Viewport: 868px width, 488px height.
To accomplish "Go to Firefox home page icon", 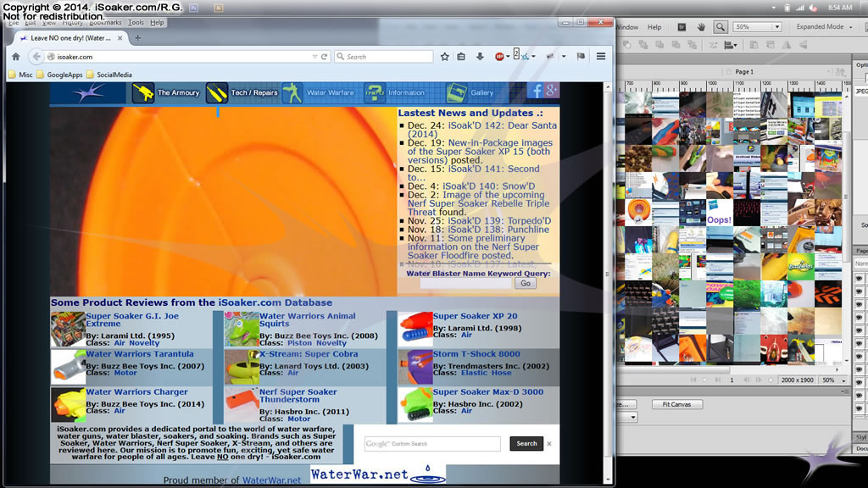I will [15, 57].
